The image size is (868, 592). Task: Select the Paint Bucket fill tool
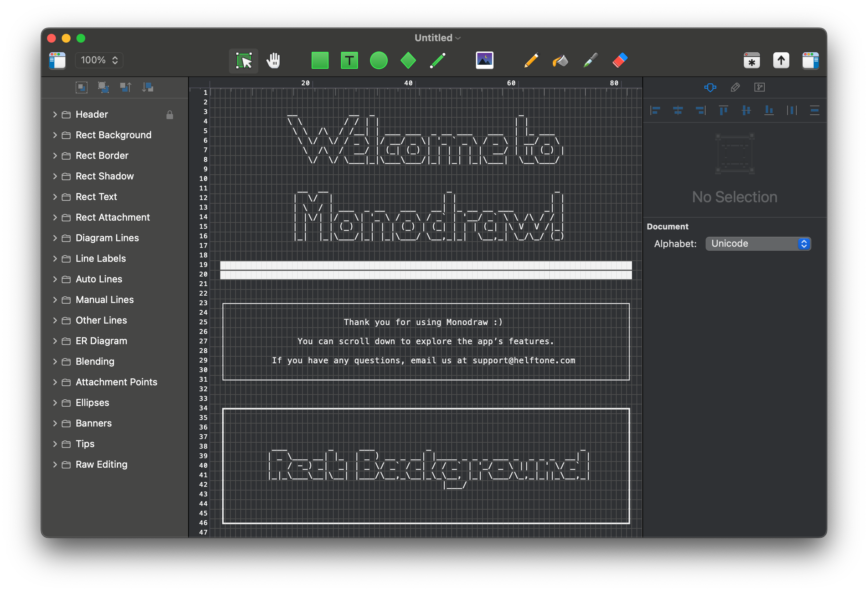tap(560, 61)
